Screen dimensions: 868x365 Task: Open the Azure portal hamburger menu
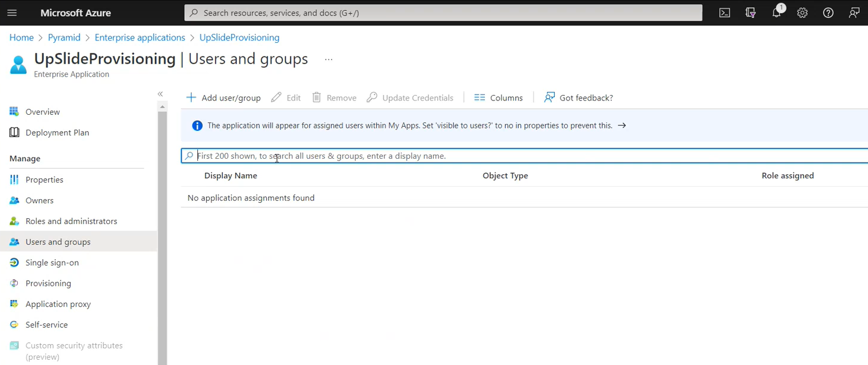click(x=12, y=12)
